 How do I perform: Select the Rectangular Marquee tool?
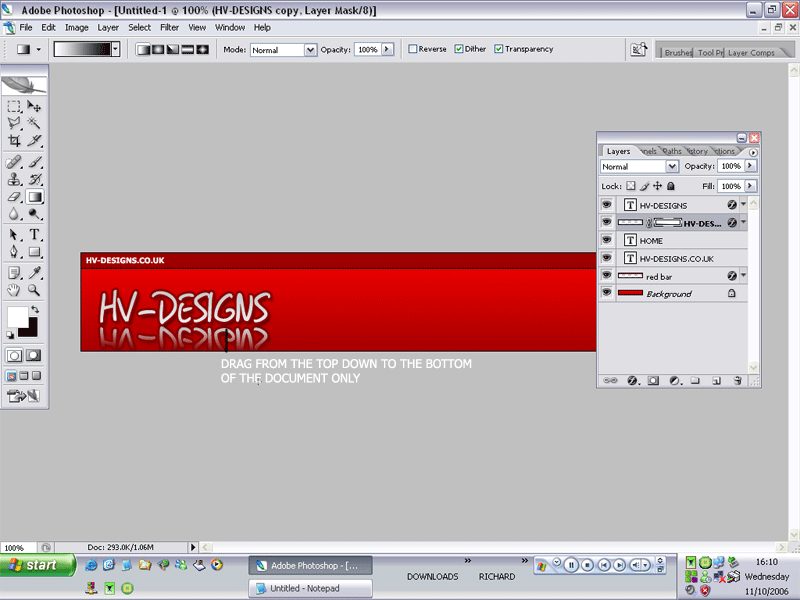(x=14, y=106)
